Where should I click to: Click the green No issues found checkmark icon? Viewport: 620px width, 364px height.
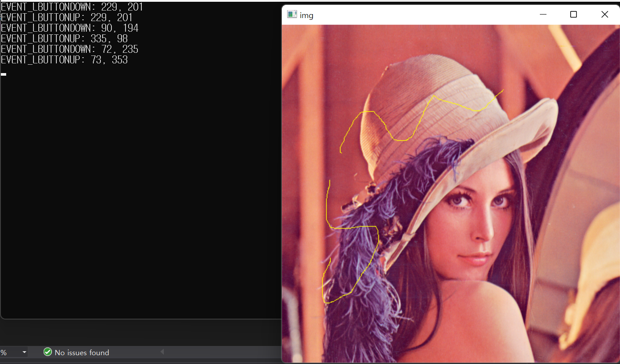click(x=48, y=352)
